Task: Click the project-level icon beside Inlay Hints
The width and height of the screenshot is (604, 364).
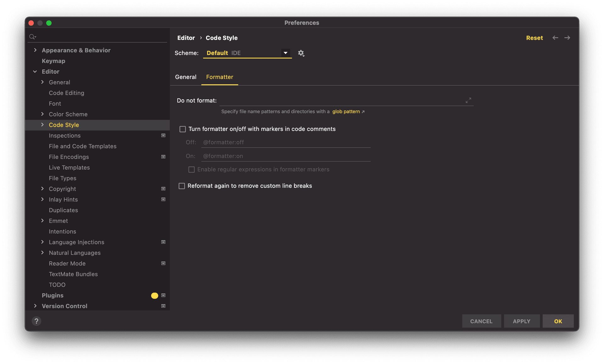Action: click(x=163, y=200)
